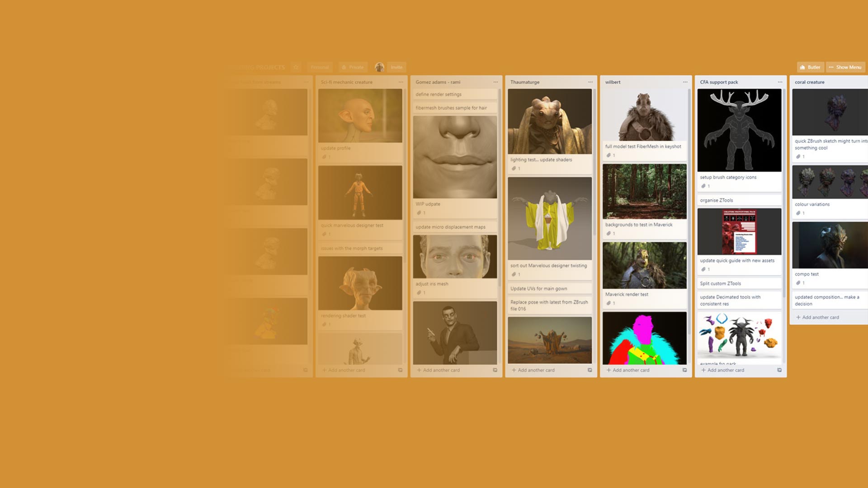The width and height of the screenshot is (868, 488).
Task: Click the Thaumaturge list scrollbar
Action: click(594, 163)
